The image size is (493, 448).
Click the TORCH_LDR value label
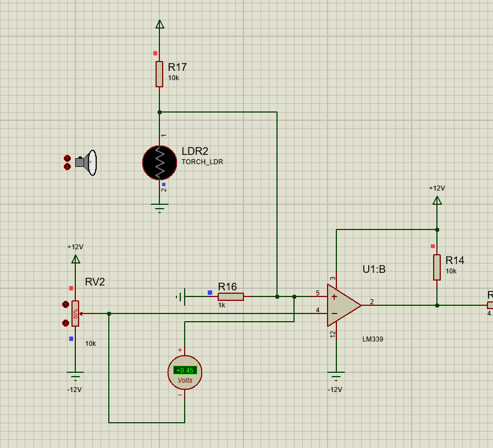tap(202, 162)
